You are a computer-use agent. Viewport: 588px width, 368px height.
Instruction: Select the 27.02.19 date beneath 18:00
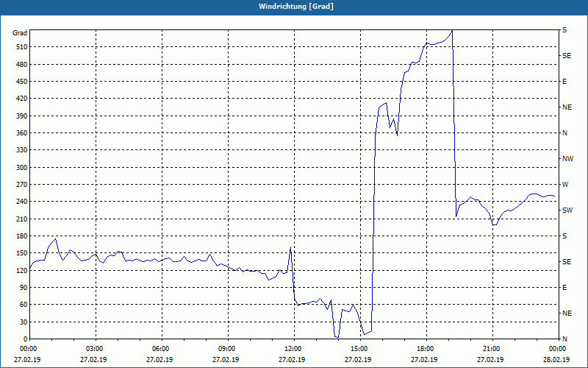coord(424,359)
